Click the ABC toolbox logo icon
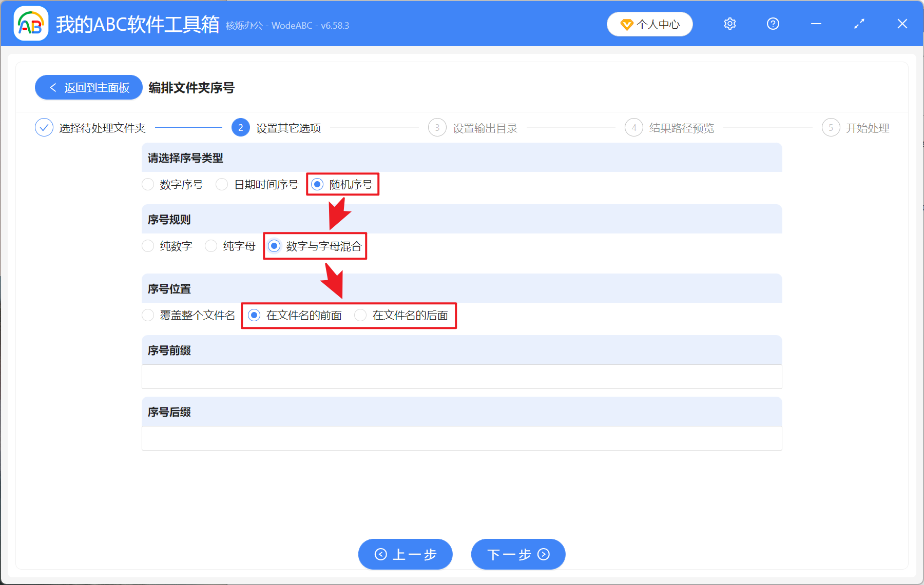924x585 pixels. pyautogui.click(x=31, y=24)
